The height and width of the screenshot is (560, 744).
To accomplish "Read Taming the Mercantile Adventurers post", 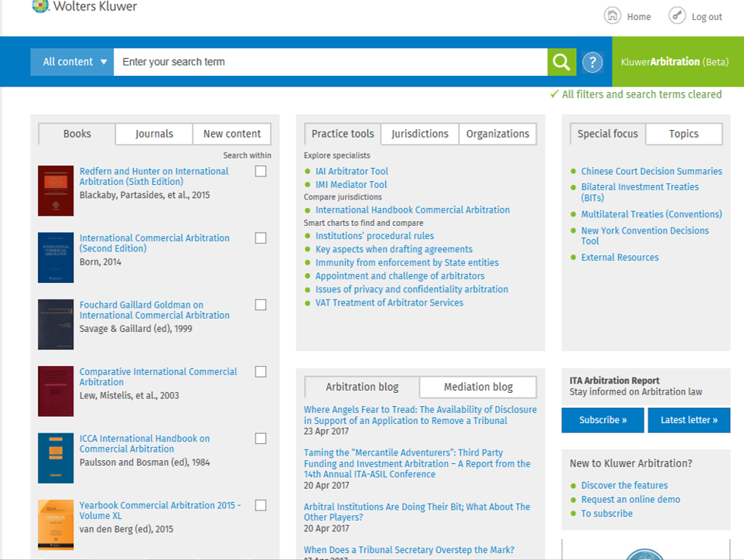I will pos(417,463).
